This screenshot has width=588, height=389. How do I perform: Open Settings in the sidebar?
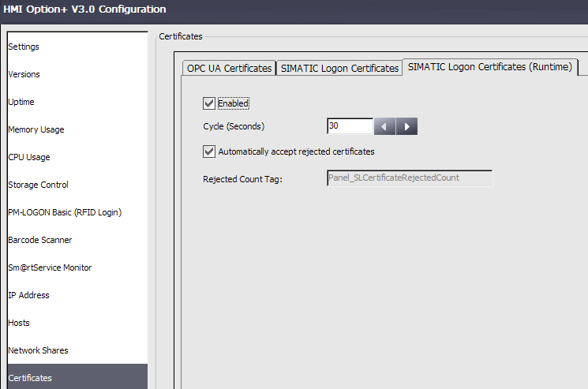24,47
